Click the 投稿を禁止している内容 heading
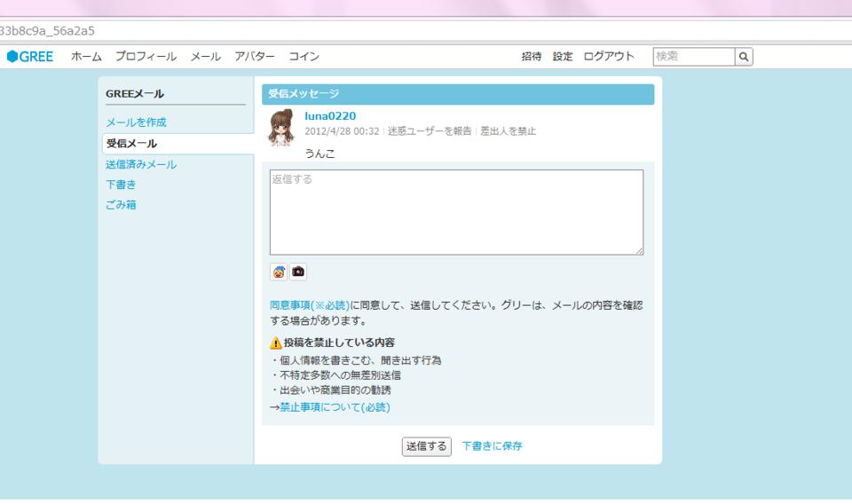The image size is (852, 504). [x=339, y=343]
